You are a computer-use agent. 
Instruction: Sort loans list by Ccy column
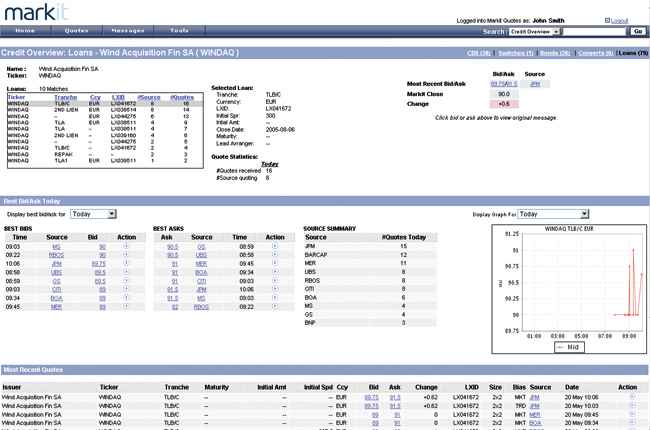click(x=95, y=97)
